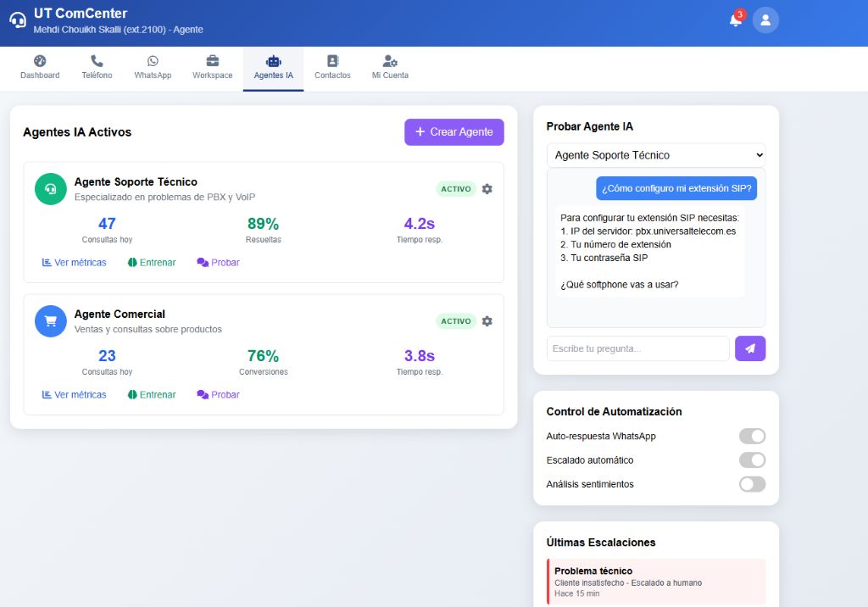This screenshot has width=868, height=607.
Task: Enable Auto-respuesta WhatsApp
Action: 751,436
